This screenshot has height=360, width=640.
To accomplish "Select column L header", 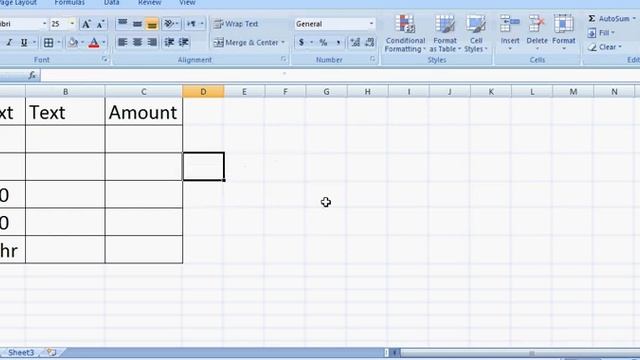I will pos(532,92).
